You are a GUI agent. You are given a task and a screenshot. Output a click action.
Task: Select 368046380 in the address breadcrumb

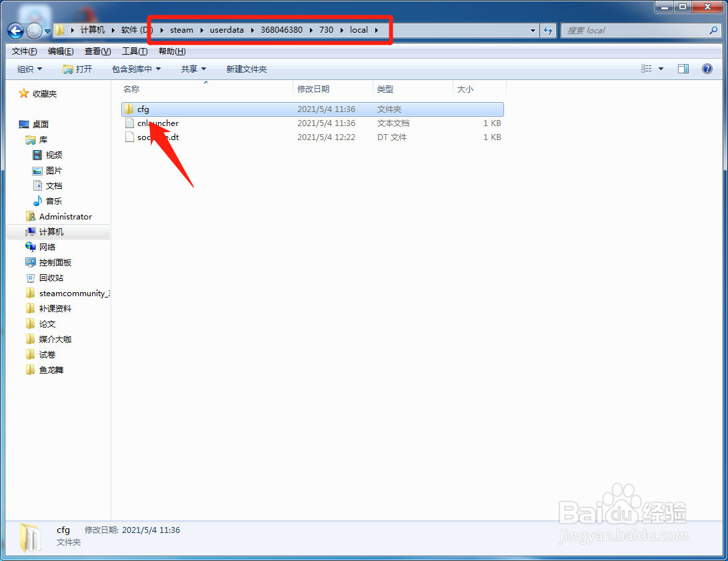(x=281, y=30)
